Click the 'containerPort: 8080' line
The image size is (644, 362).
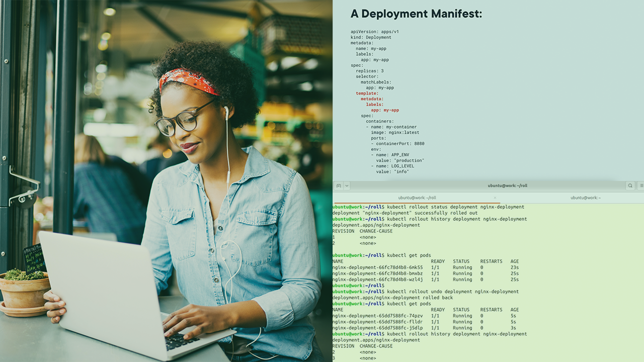coord(397,144)
